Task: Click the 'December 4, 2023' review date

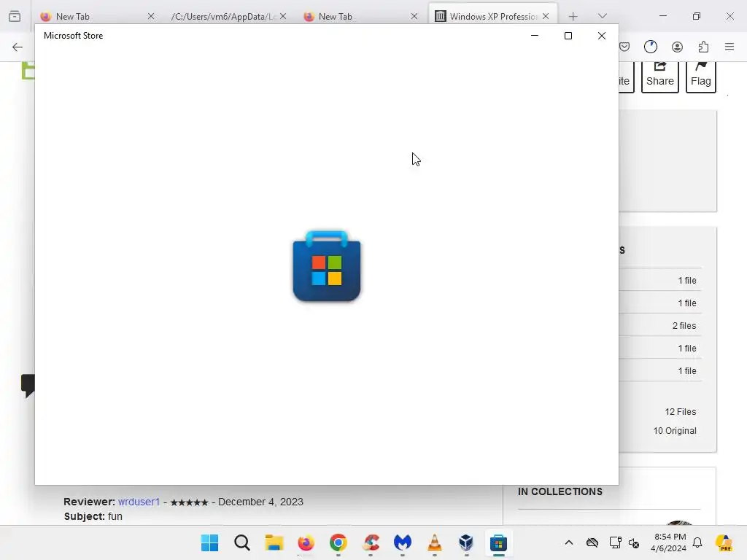Action: 260,502
